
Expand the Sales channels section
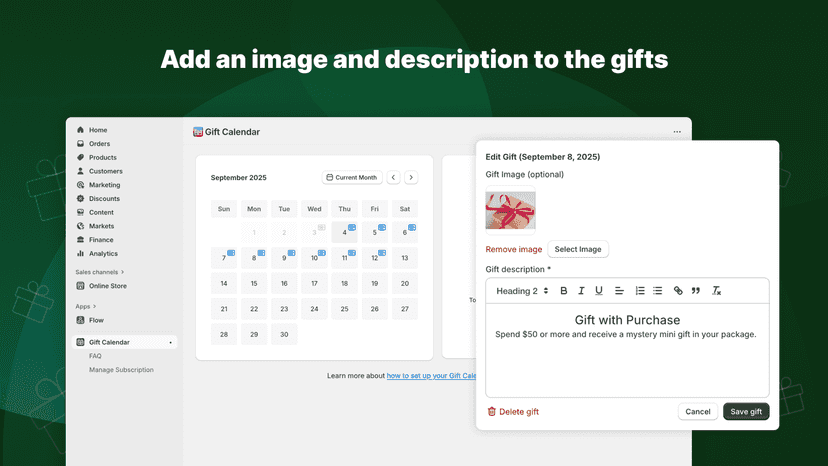tap(100, 272)
